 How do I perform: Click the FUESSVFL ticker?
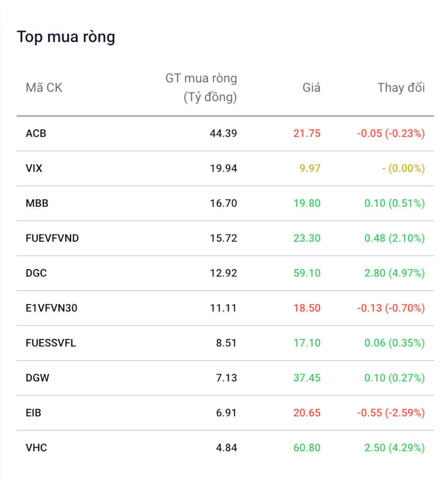point(51,343)
